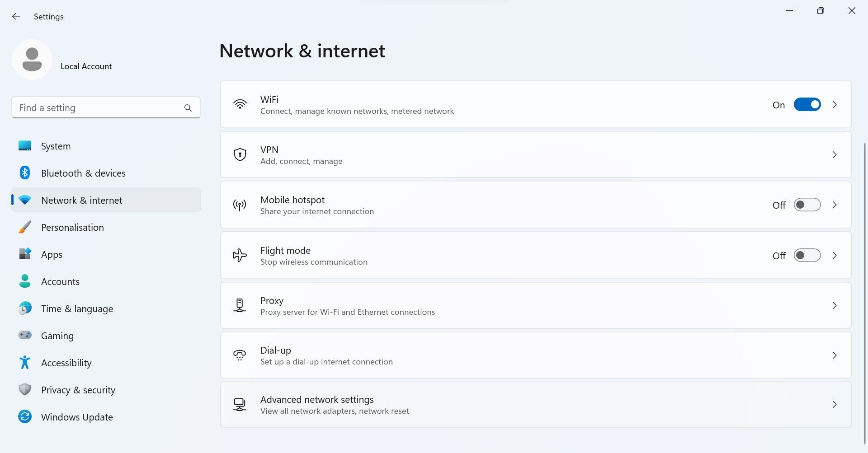Viewport: 868px width, 453px height.
Task: Click the VPN shield lock icon
Action: pos(240,155)
